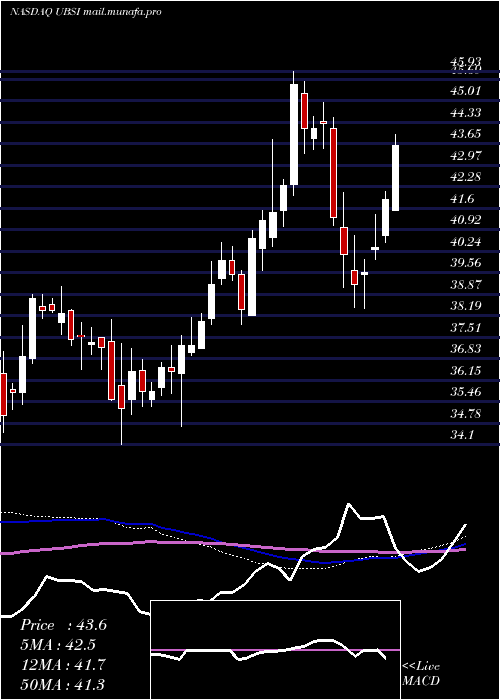500x700 pixels.
Task: Click the 38.87 price label
Action: 465,285
